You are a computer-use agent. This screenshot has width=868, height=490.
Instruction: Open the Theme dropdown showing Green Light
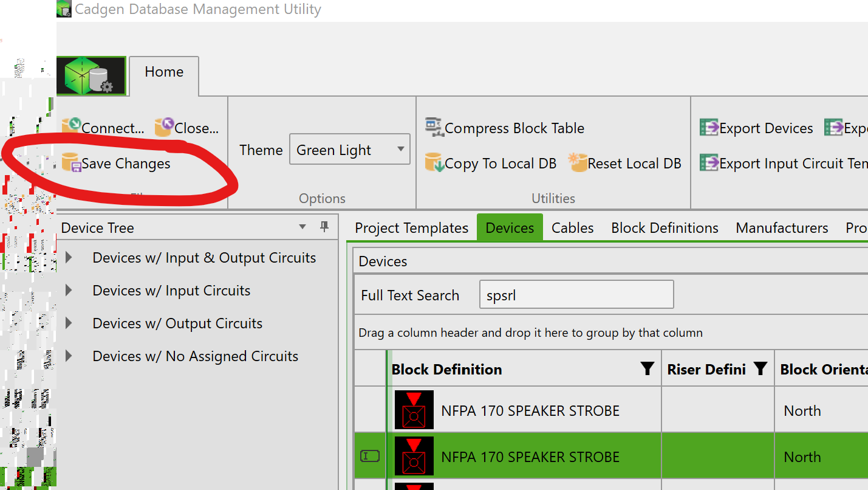click(349, 150)
